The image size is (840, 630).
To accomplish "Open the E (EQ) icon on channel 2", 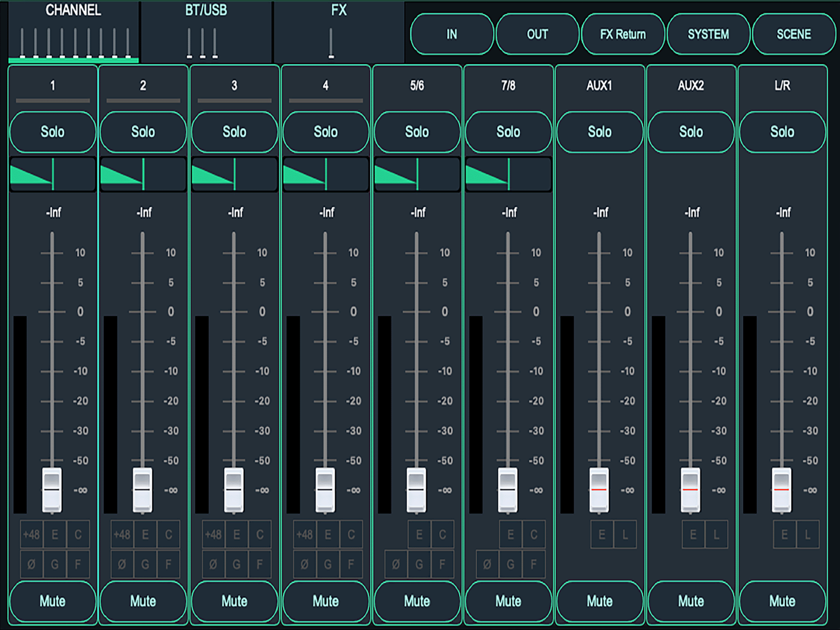I will [145, 535].
